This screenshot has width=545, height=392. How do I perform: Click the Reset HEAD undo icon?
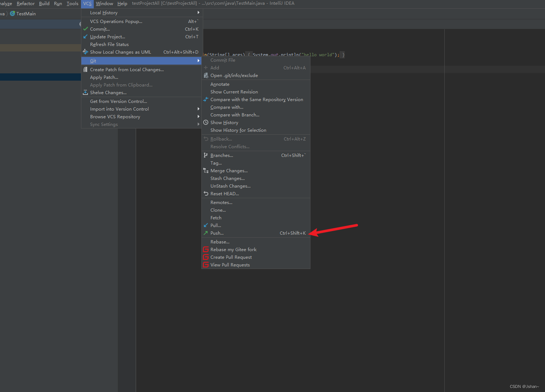point(206,193)
